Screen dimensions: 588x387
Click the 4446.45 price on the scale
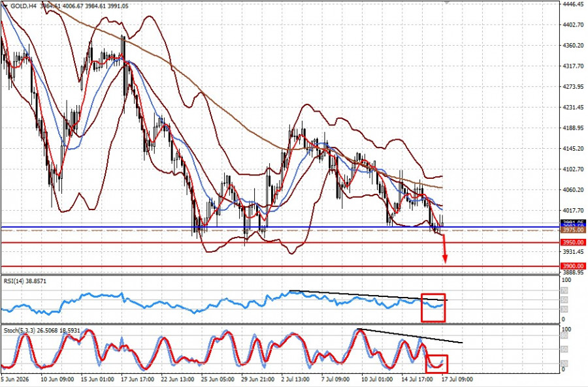tap(573, 4)
